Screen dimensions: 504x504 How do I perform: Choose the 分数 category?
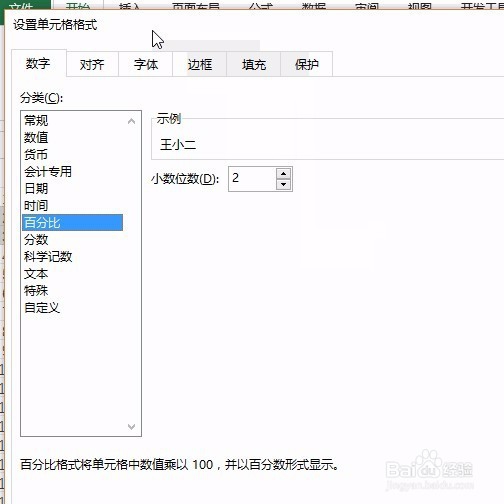point(73,239)
